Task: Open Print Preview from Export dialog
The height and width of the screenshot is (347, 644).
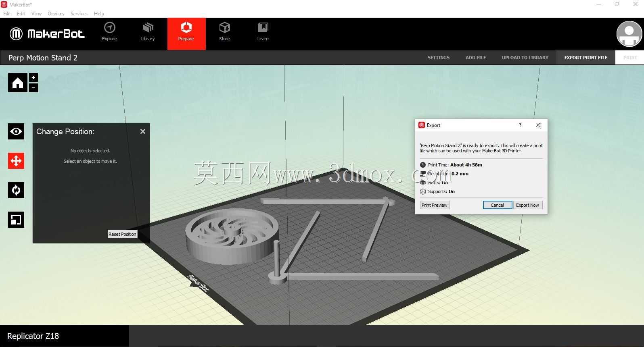Action: tap(435, 205)
